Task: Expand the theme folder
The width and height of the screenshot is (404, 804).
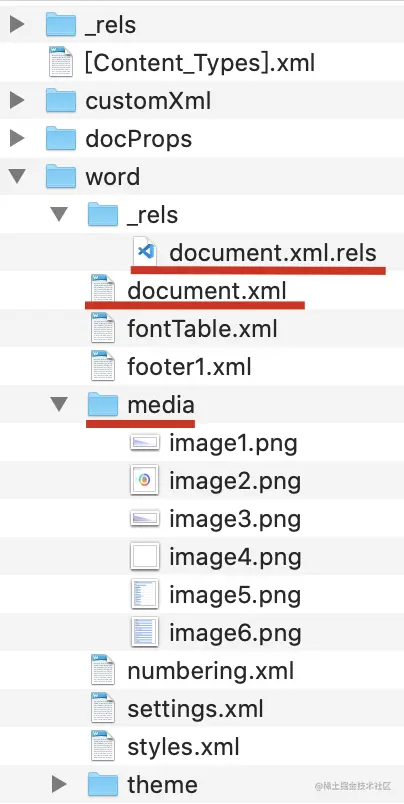Action: pos(59,784)
